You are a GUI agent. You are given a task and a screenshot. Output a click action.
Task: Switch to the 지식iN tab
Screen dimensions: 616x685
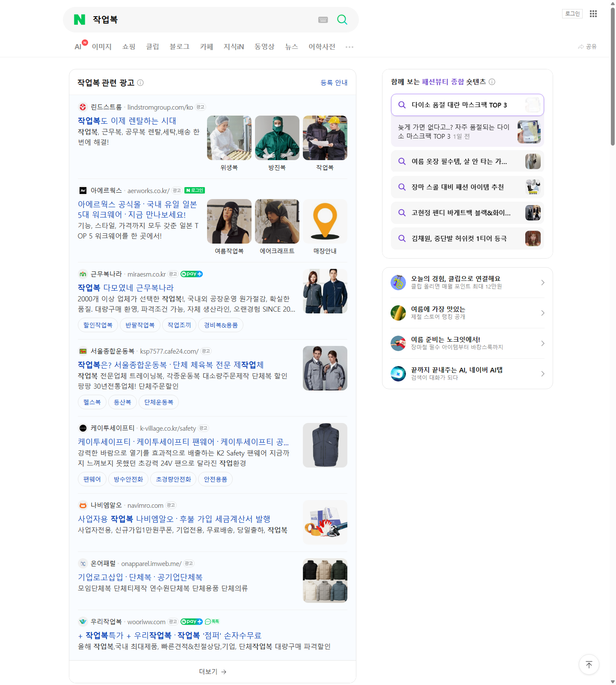pos(234,47)
